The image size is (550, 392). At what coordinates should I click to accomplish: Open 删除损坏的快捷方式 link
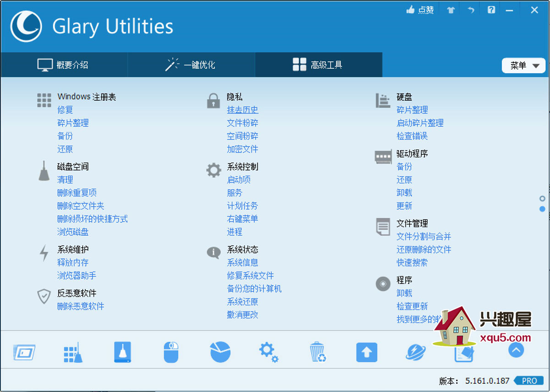coord(93,219)
